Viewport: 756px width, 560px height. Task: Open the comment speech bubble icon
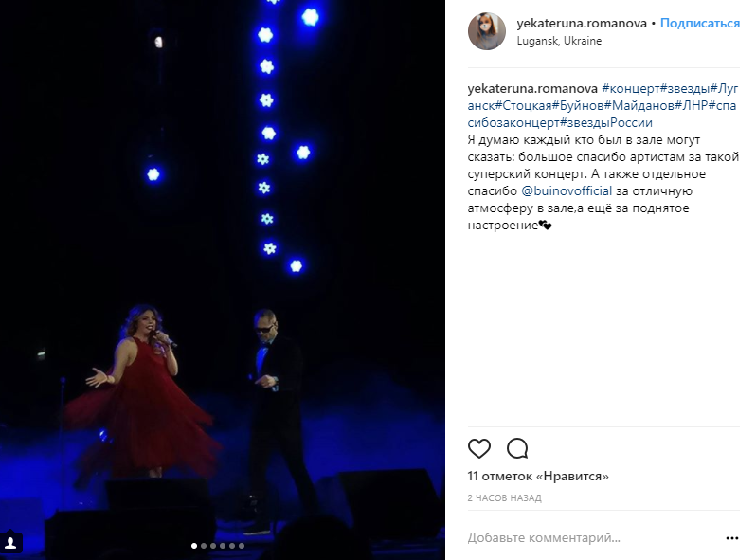pos(517,448)
